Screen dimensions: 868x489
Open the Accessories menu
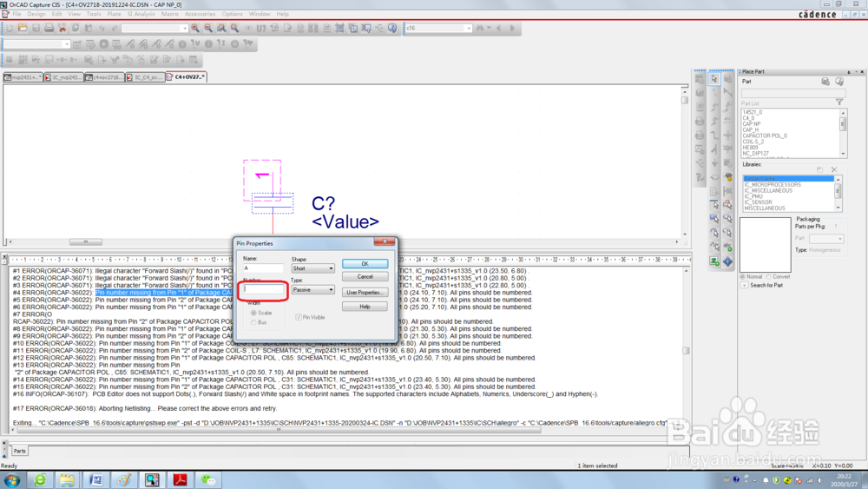tap(200, 14)
